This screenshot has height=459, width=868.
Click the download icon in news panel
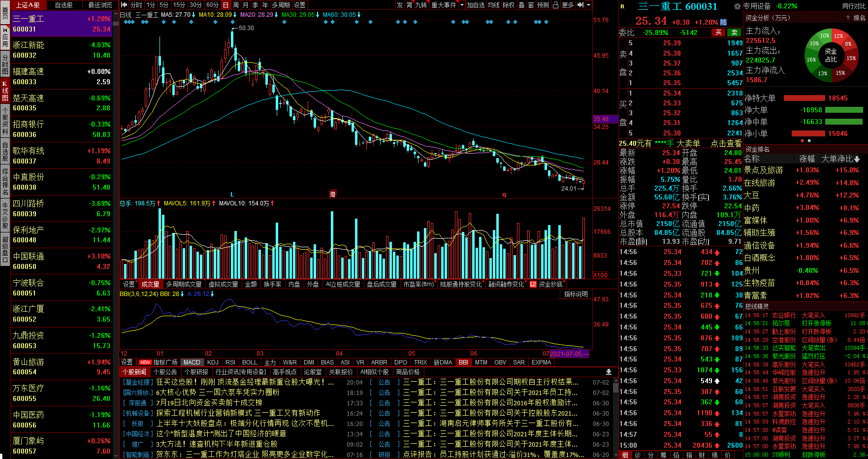[609, 372]
